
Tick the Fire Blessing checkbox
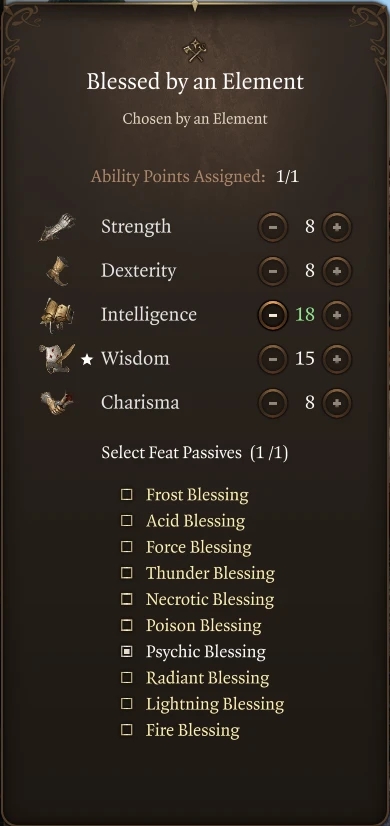click(x=126, y=730)
